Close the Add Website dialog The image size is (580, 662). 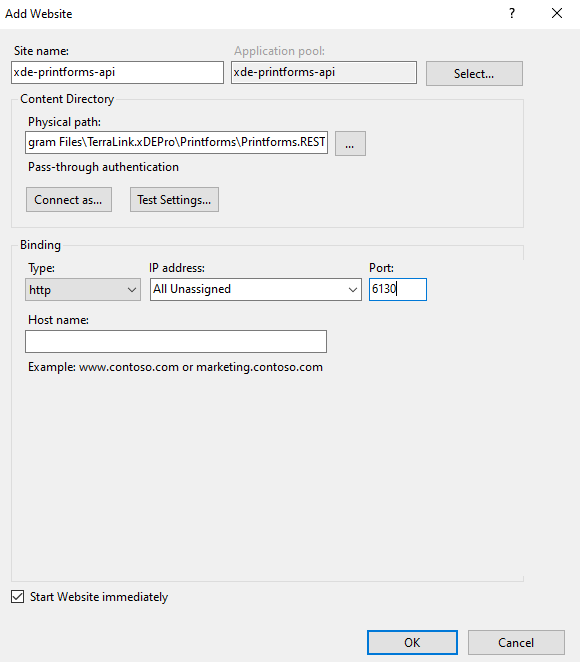557,14
